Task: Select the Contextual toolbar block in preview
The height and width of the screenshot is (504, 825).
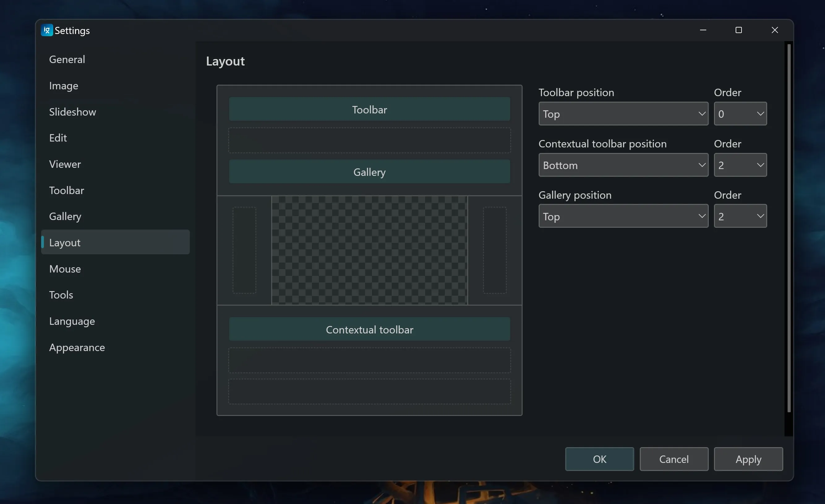Action: point(369,329)
